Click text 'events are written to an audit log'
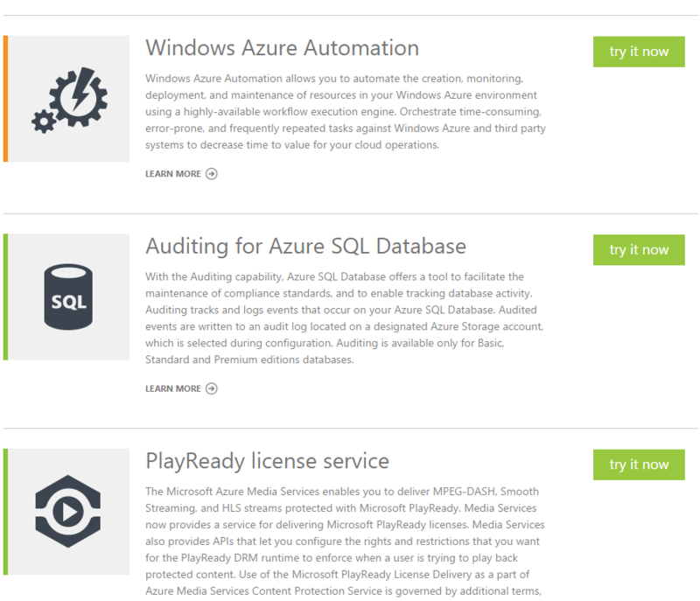The height and width of the screenshot is (601, 700). (x=227, y=326)
